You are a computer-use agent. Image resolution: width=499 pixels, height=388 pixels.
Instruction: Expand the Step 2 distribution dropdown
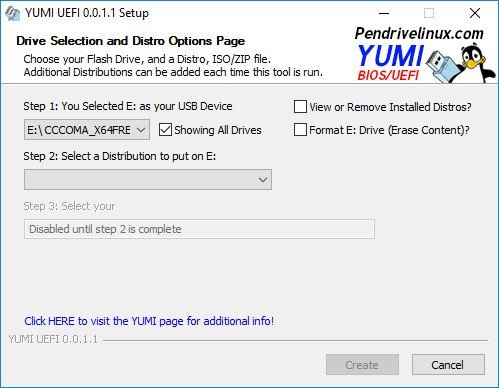tap(148, 180)
